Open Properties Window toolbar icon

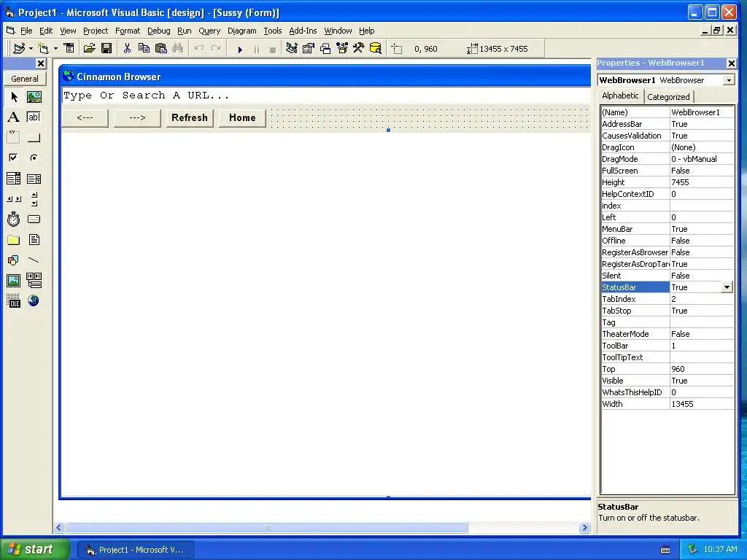[309, 49]
